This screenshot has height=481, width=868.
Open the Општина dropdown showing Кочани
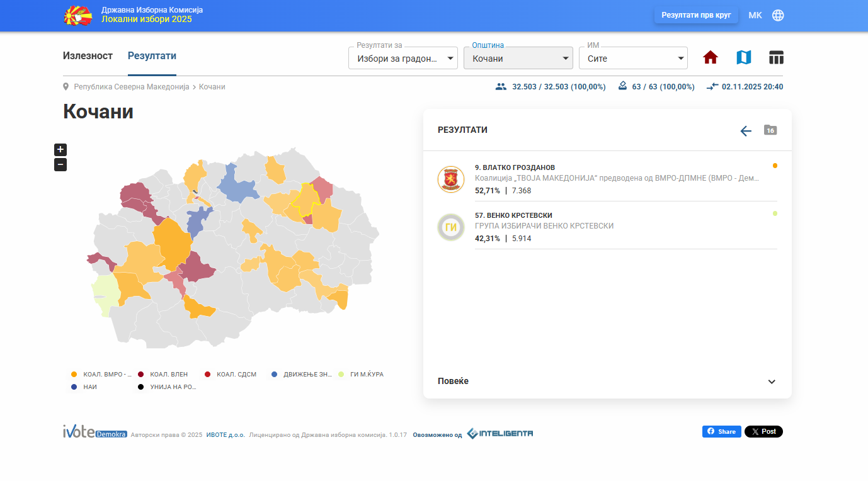[x=518, y=59]
